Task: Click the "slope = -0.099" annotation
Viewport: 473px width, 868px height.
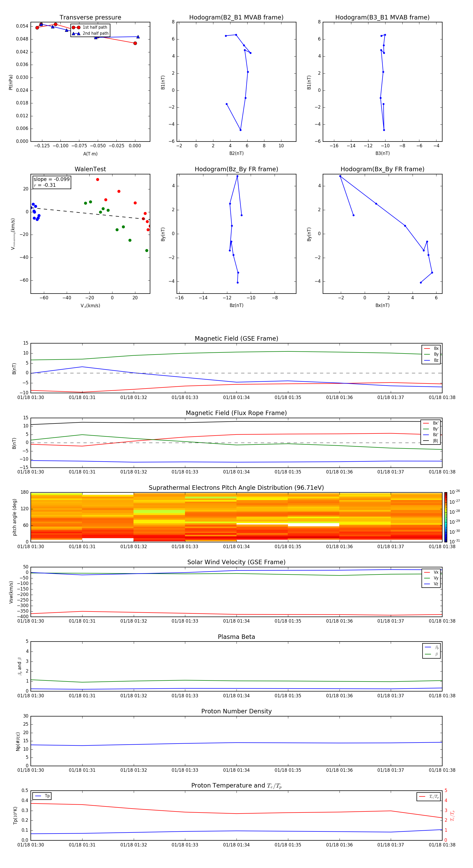Action: point(52,179)
